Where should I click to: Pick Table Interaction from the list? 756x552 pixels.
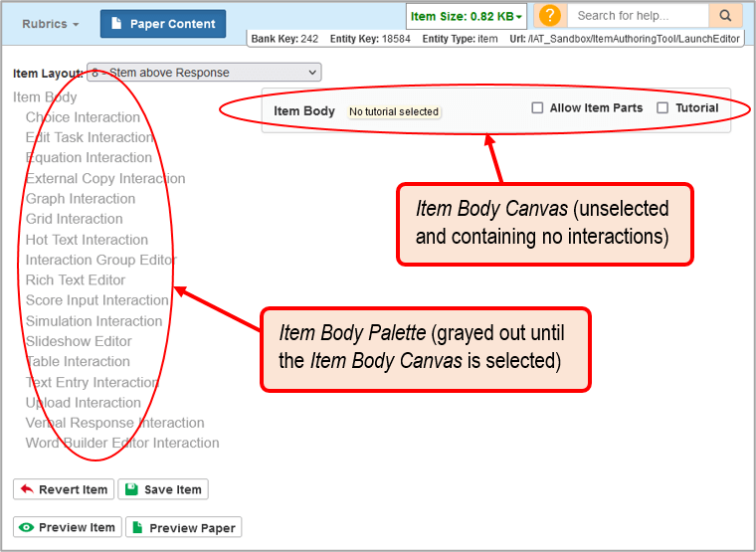click(x=78, y=362)
